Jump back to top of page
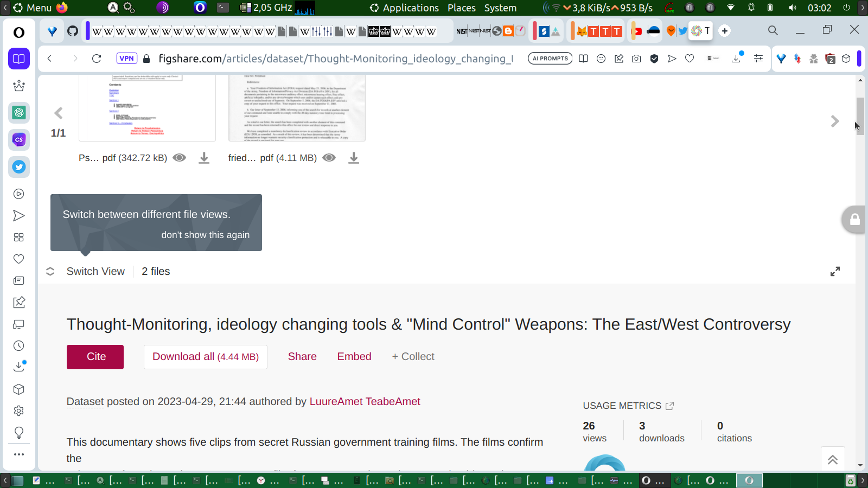 click(x=833, y=460)
